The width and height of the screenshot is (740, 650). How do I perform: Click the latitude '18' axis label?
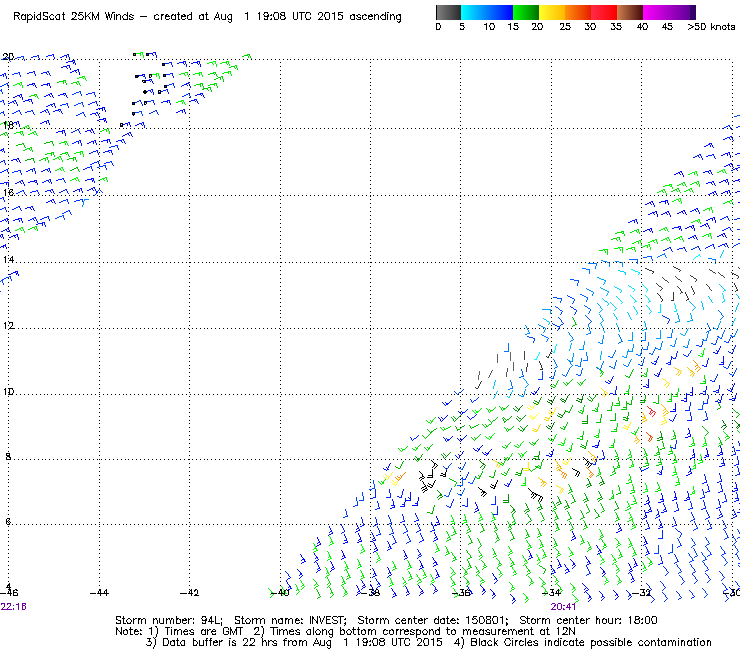[x=8, y=126]
